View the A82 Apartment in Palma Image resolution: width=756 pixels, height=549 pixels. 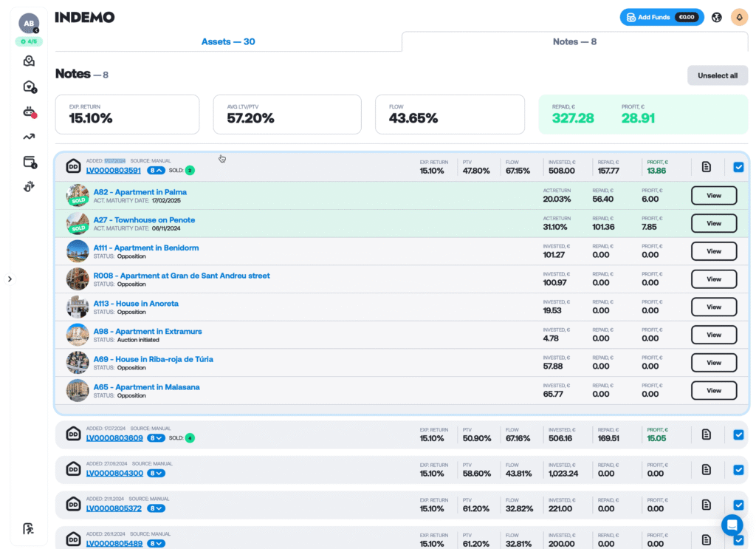point(714,195)
